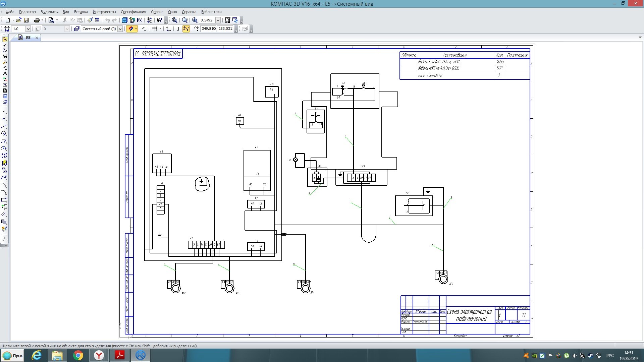
Task: Click the X coordinate field 349.810
Action: click(208, 29)
